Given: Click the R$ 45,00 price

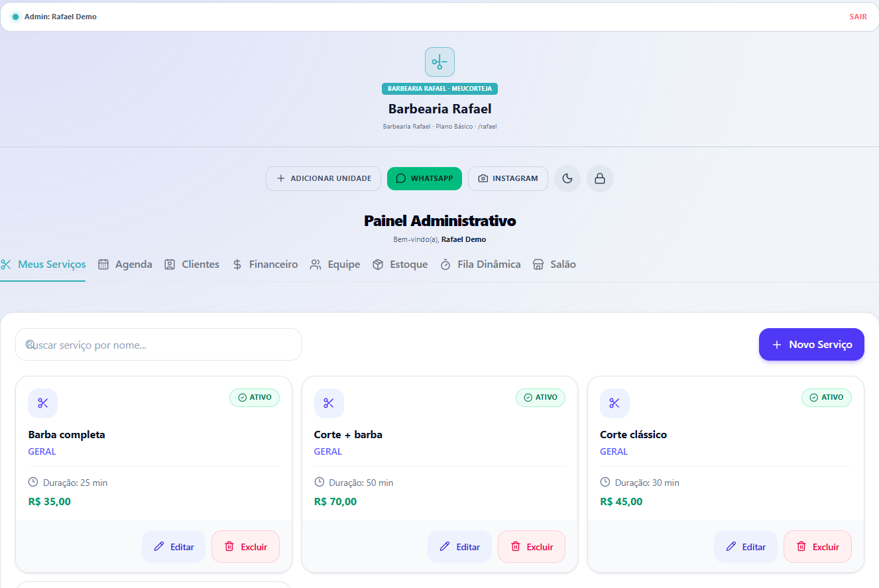Looking at the screenshot, I should 621,502.
